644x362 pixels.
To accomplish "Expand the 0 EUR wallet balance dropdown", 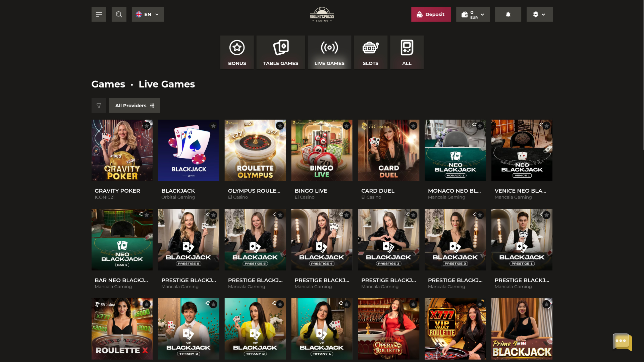I will (x=473, y=14).
